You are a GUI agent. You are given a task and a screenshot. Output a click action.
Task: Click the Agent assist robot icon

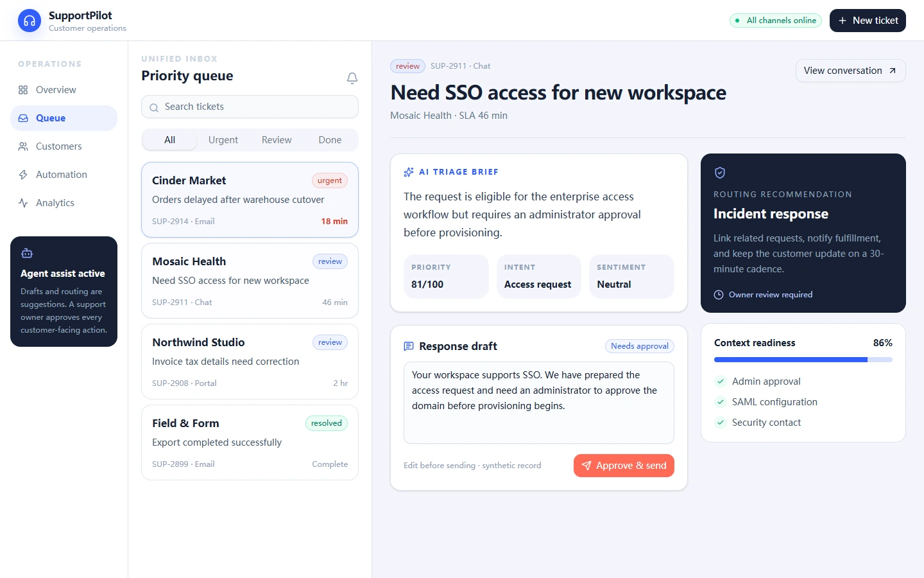click(x=27, y=253)
